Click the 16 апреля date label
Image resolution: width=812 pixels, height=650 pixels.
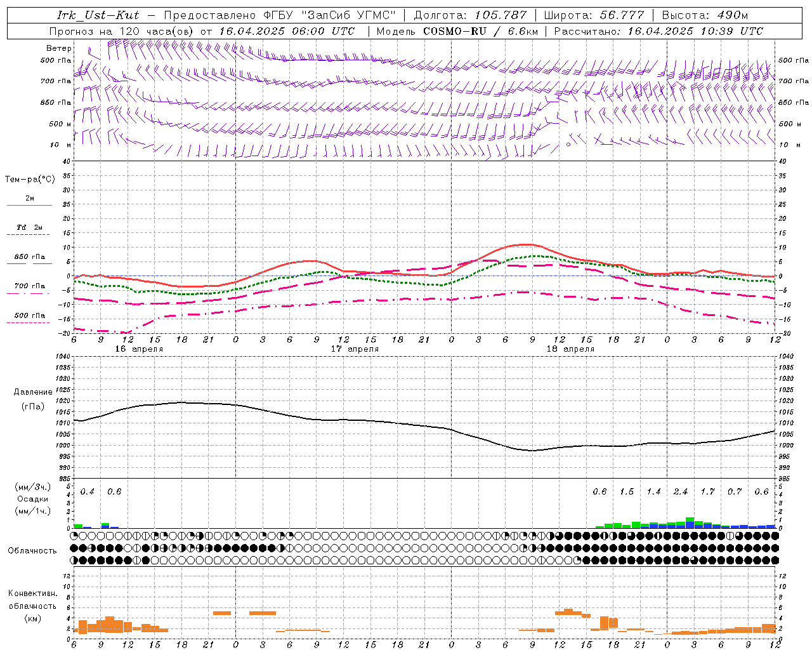tap(139, 349)
